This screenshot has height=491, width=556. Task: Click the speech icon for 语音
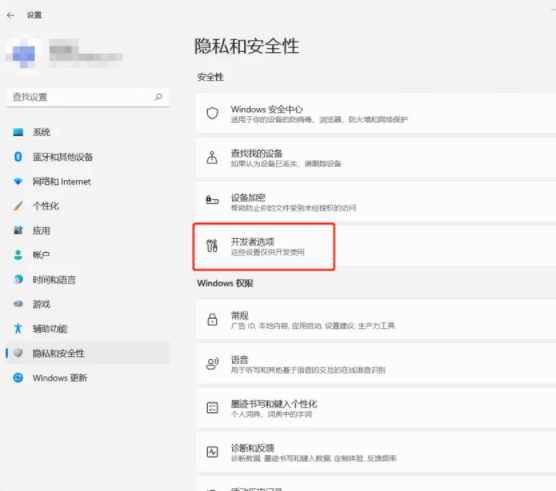pos(212,363)
